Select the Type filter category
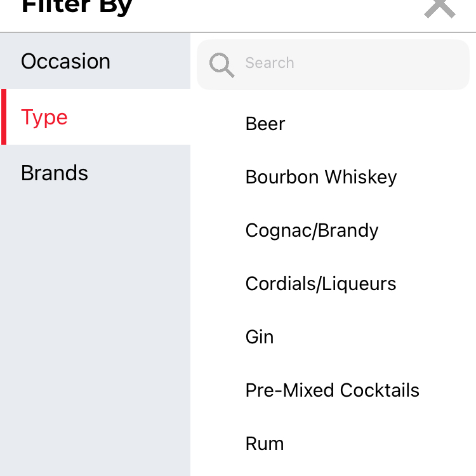The width and height of the screenshot is (476, 476). [x=95, y=117]
